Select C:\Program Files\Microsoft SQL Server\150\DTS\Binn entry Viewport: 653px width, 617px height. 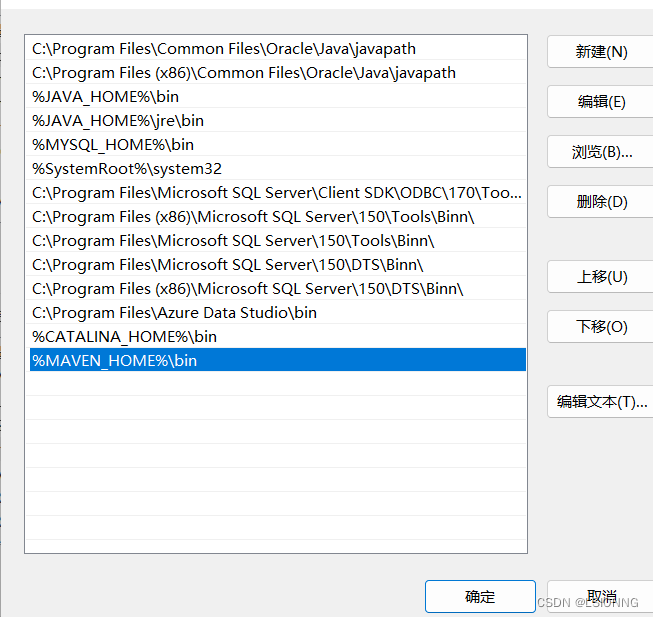click(278, 265)
